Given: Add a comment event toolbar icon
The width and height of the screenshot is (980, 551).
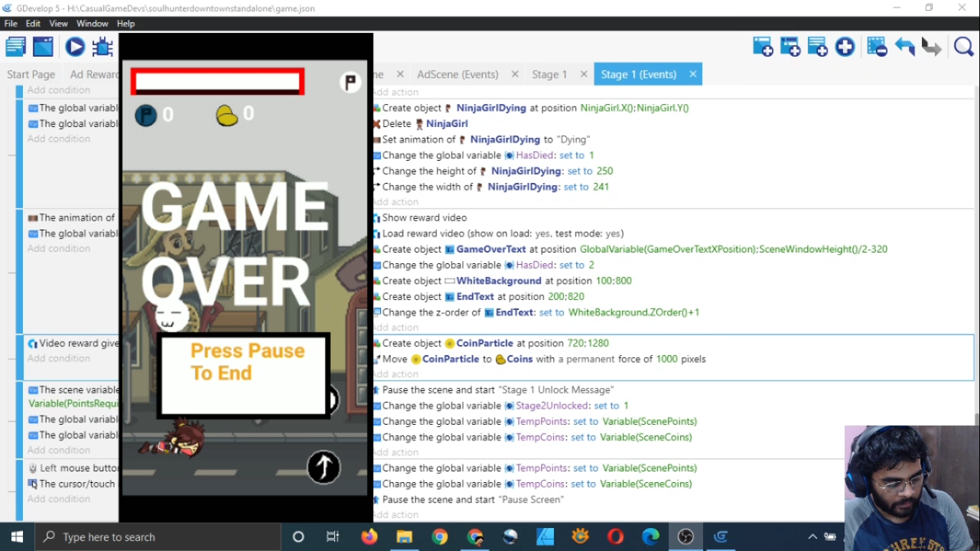Looking at the screenshot, I should tap(817, 47).
